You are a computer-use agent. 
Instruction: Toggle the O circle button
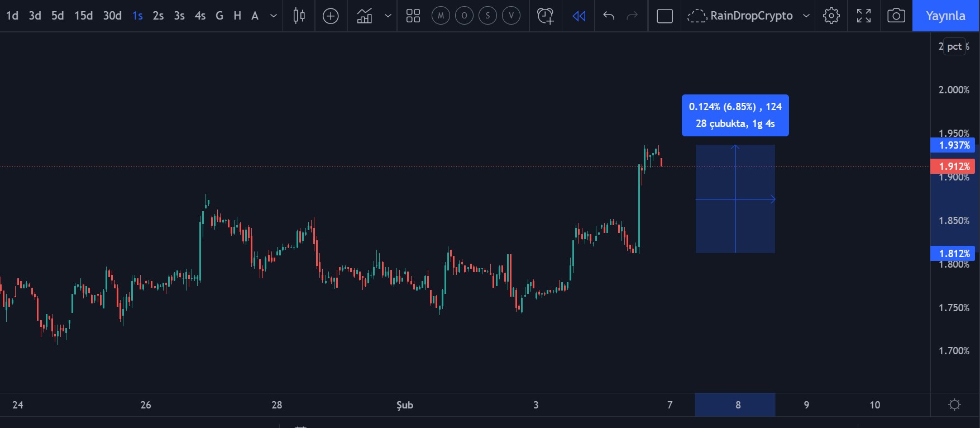pyautogui.click(x=464, y=16)
